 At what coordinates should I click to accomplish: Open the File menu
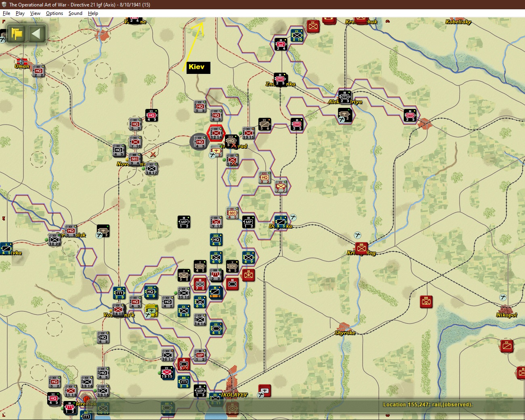pyautogui.click(x=6, y=13)
